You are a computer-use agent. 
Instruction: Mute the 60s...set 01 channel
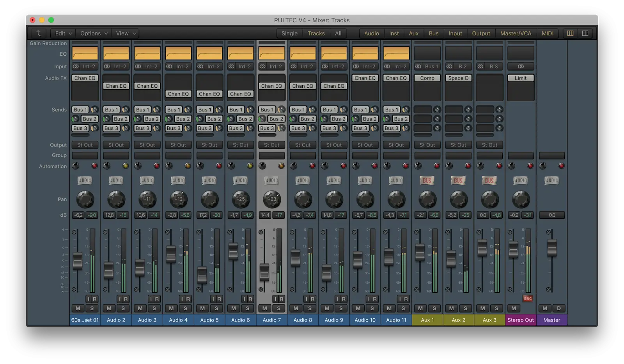click(78, 308)
